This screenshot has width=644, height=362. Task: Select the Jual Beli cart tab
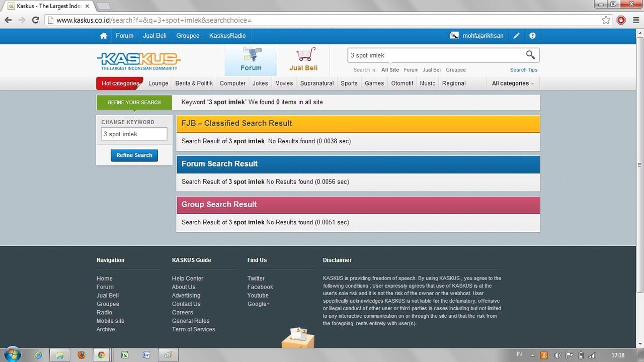(303, 60)
